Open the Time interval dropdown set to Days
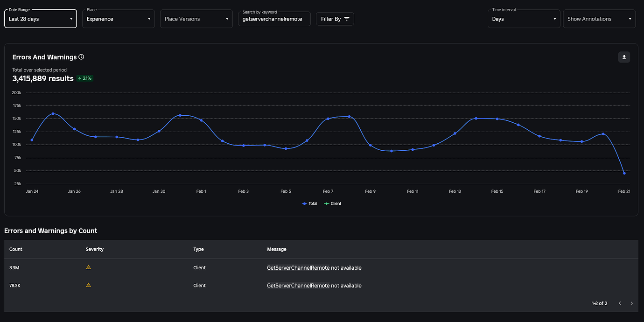This screenshot has height=322, width=644. coord(524,19)
